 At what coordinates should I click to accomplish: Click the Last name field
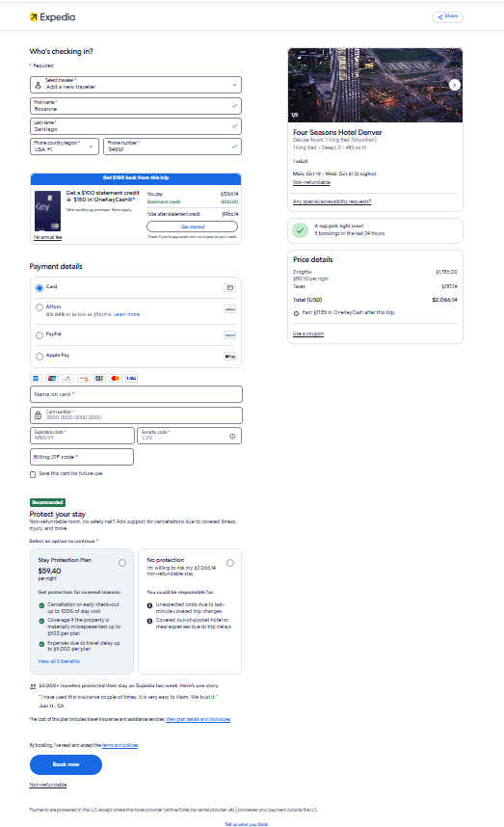[136, 126]
